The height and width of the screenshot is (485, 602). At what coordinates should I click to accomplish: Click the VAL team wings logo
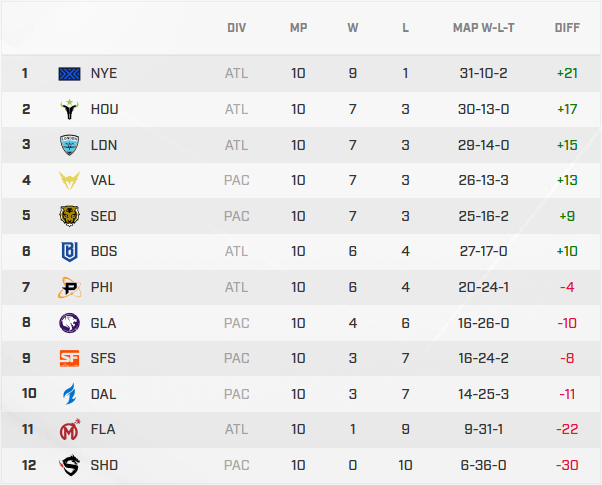pos(69,181)
